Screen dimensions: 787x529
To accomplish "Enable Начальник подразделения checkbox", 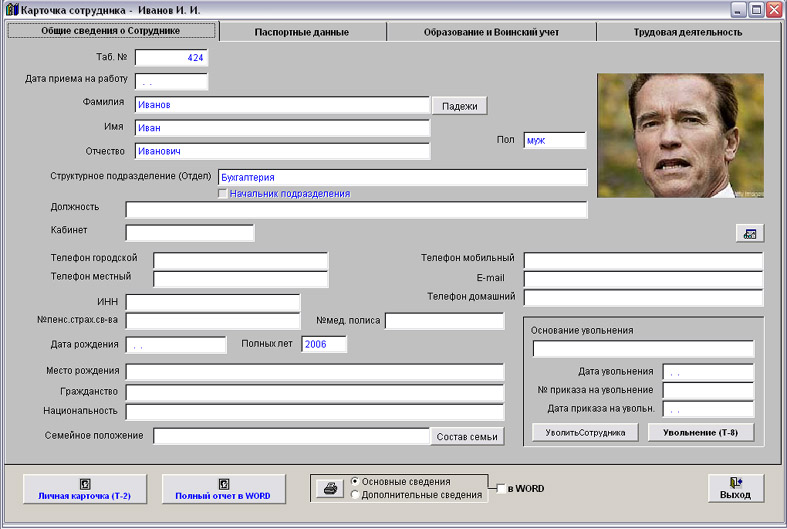I will click(223, 194).
